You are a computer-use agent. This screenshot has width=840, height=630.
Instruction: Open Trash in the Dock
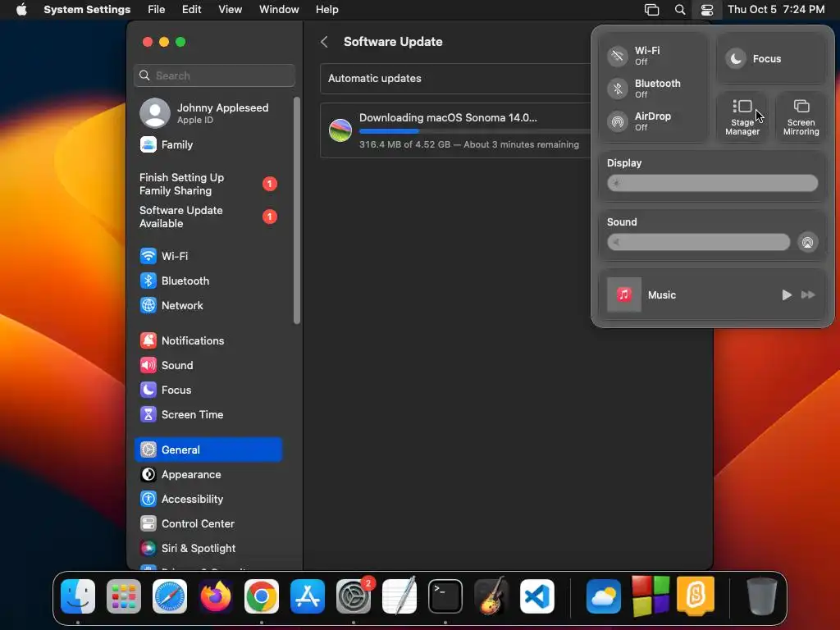(x=762, y=596)
